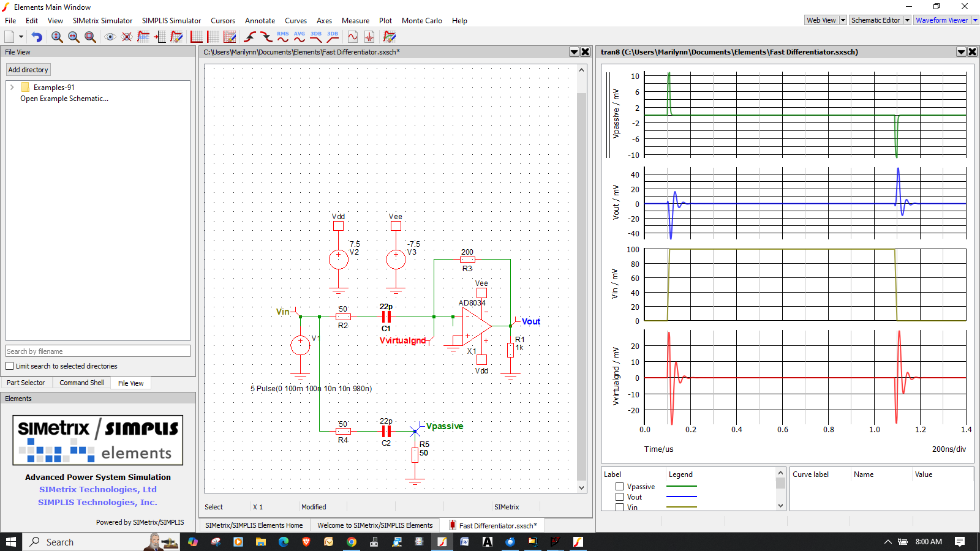Switch to Welcome to SIMetrix/SIMPLIS Elements tab
980x551 pixels.
[x=375, y=525]
